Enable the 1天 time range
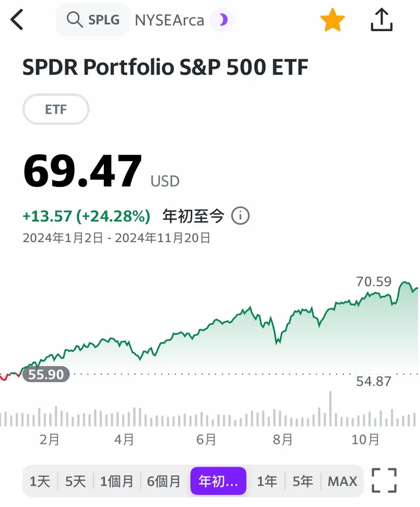Screen dimensions: 420x507 click(x=39, y=480)
